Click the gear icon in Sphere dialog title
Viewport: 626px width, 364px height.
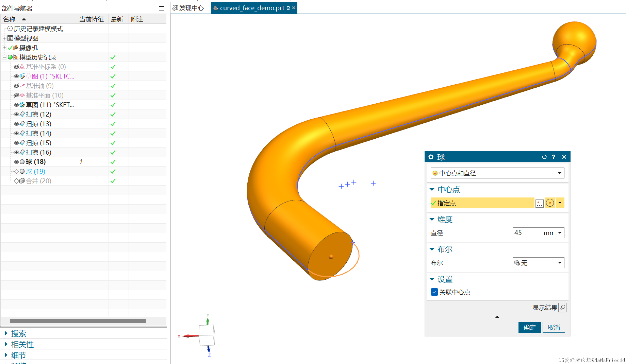coord(431,157)
